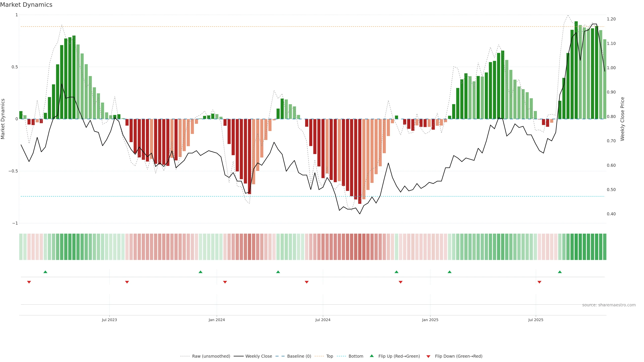Viewport: 644px width, 362px height.
Task: Click the Market Dynamics chart title
Action: 26,5
